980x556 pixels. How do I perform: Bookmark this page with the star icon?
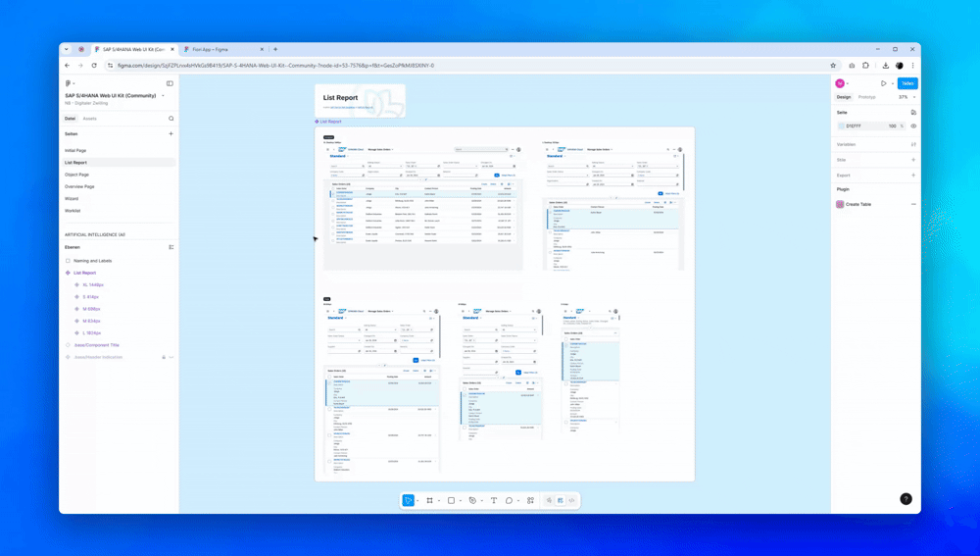click(x=832, y=65)
